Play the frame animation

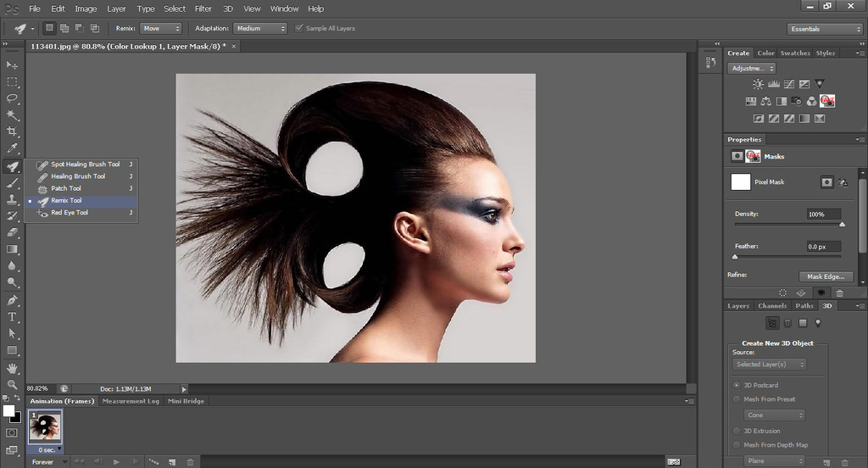point(116,462)
